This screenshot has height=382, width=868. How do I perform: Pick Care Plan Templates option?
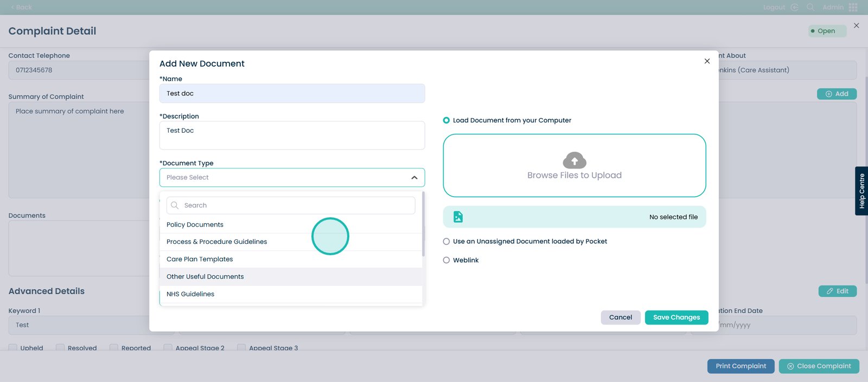(x=200, y=260)
